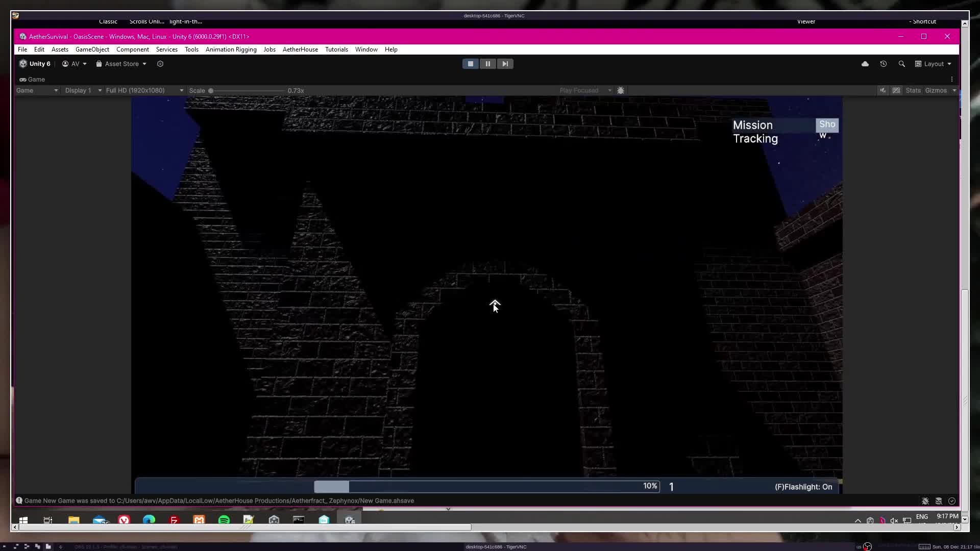The width and height of the screenshot is (980, 551).
Task: Open the Gizmos dropdown arrow
Action: (x=954, y=90)
